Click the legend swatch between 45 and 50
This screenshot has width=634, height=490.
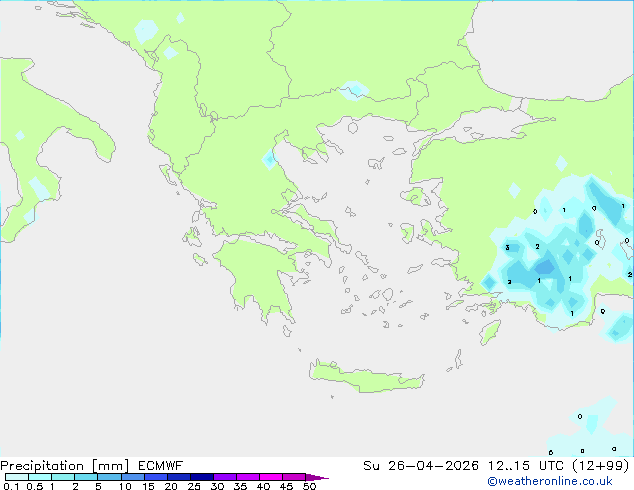tap(294, 477)
